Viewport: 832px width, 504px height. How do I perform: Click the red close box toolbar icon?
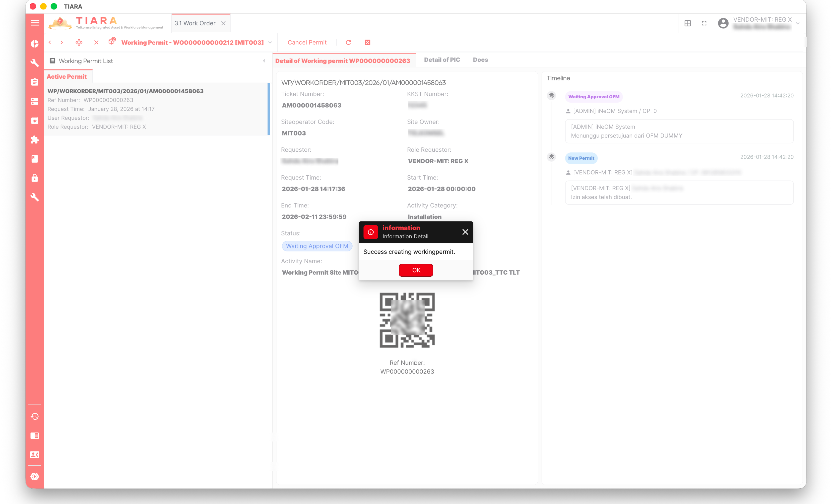(x=367, y=43)
